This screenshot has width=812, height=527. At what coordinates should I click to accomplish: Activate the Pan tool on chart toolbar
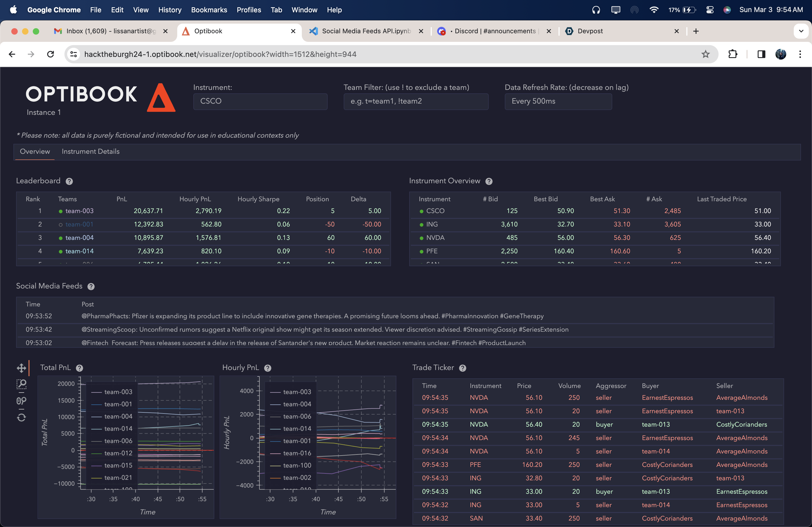click(21, 368)
